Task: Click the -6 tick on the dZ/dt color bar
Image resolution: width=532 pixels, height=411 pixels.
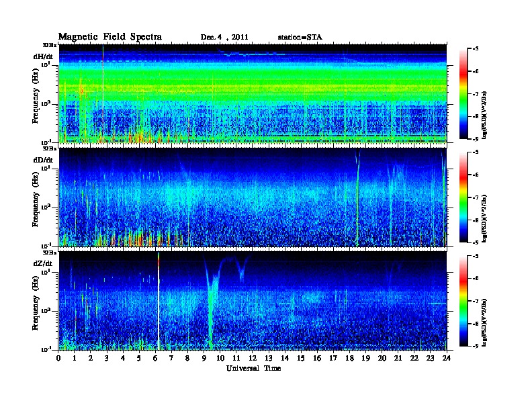Action: click(x=476, y=279)
